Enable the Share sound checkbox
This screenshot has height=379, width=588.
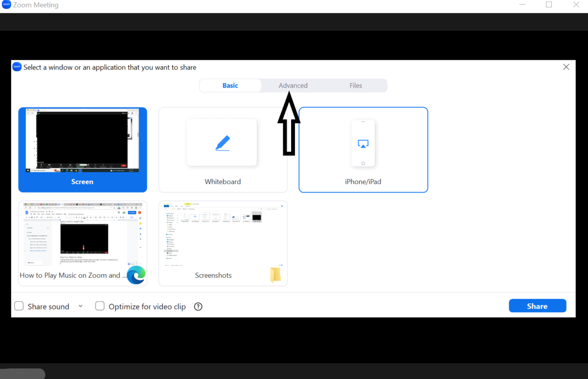click(x=19, y=306)
